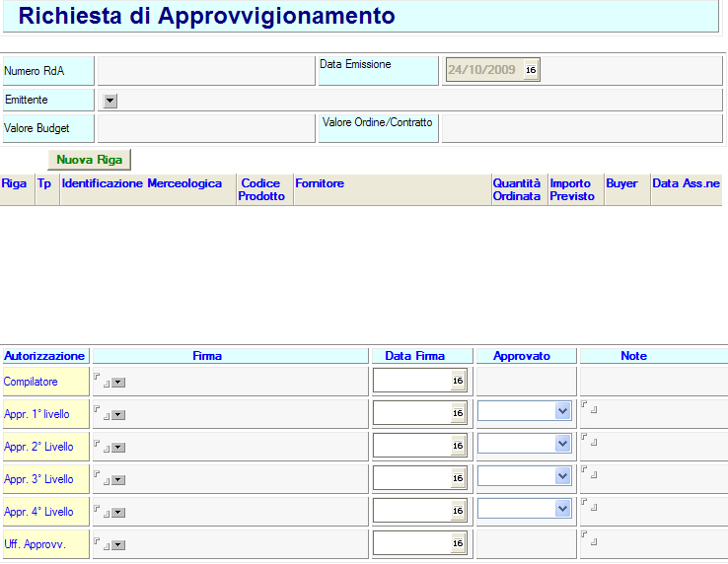Expand the Emittente dropdown arrow

109,100
